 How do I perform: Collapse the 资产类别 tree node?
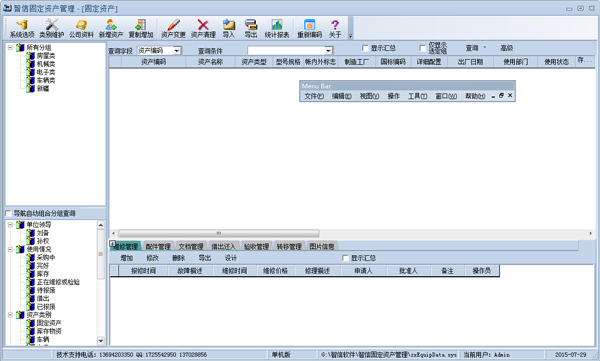click(x=10, y=315)
